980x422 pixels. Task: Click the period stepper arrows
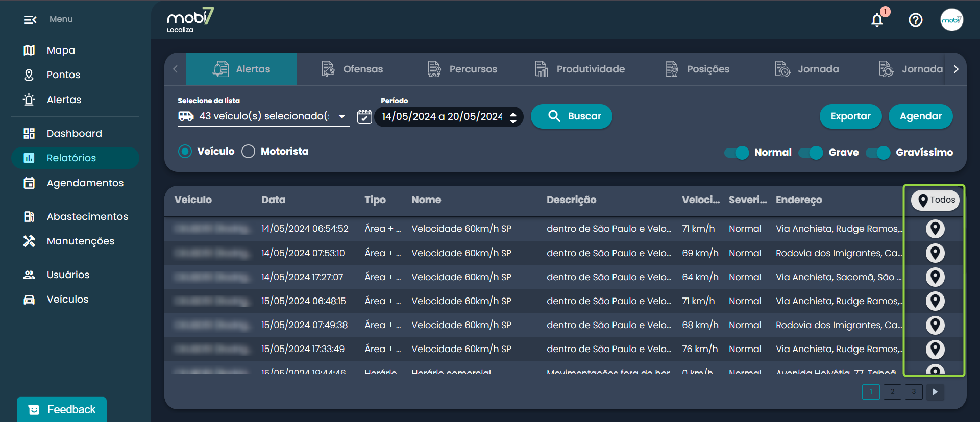[x=513, y=118]
